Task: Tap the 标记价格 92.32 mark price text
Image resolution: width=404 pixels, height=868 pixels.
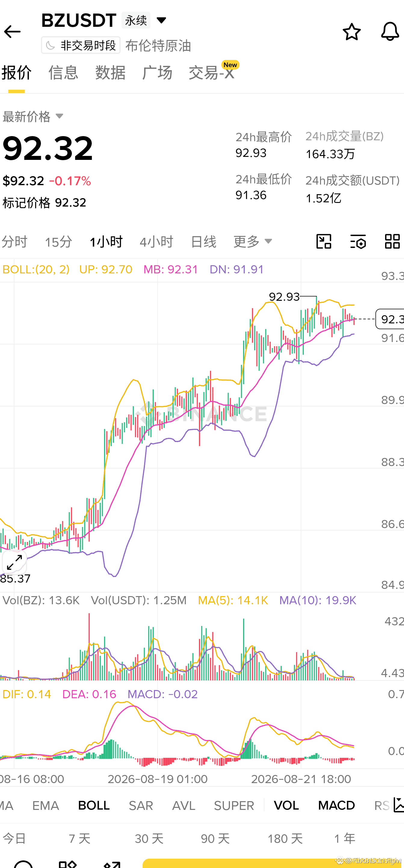Action: pyautogui.click(x=45, y=203)
